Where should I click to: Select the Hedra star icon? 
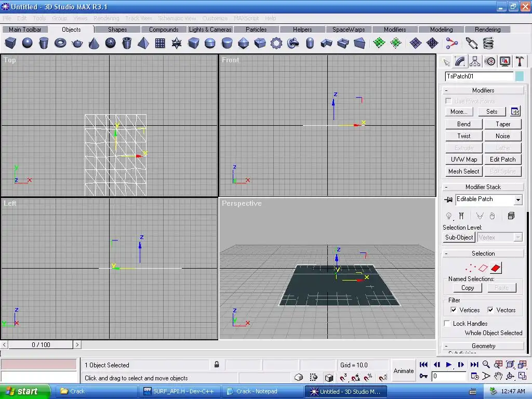(177, 43)
